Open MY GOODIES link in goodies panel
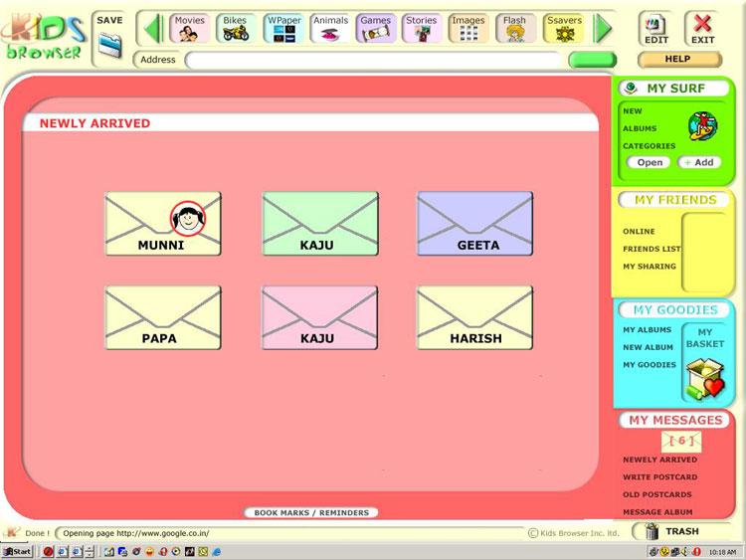Viewport: 746px width, 560px height. point(650,365)
